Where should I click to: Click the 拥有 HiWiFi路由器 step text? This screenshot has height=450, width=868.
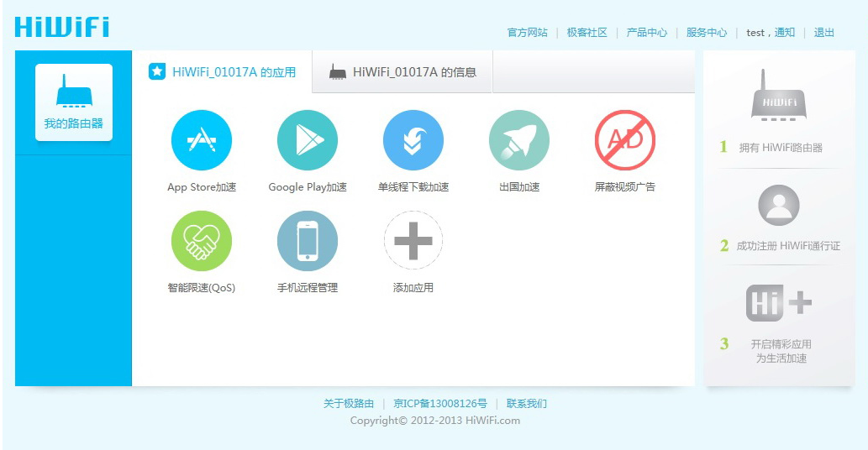(781, 148)
